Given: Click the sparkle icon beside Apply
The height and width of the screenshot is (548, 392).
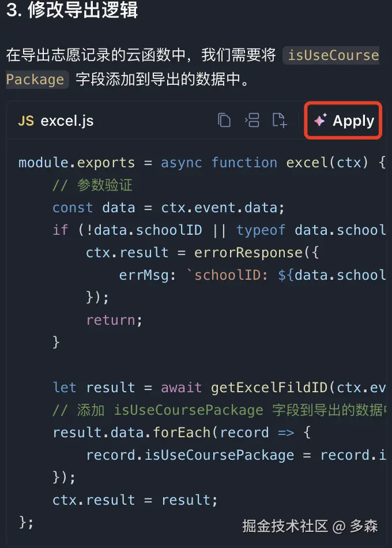Looking at the screenshot, I should [x=320, y=120].
